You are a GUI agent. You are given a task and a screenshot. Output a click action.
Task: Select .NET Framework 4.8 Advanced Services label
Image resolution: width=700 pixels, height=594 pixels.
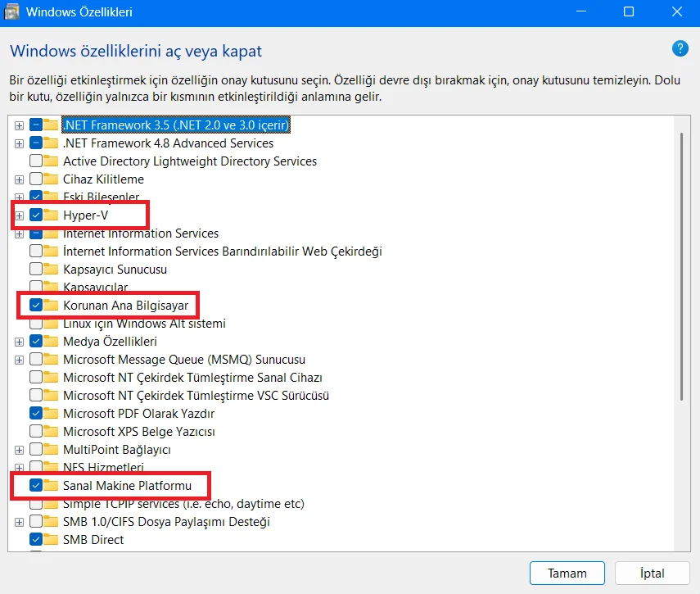(x=168, y=143)
